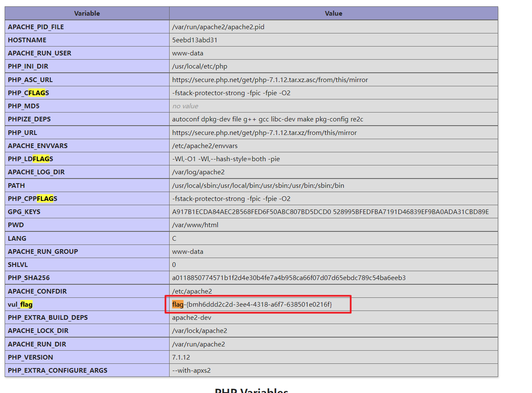Image resolution: width=532 pixels, height=393 pixels.
Task: Click the /var/run/apache2/apache2.pid value
Action: point(218,27)
